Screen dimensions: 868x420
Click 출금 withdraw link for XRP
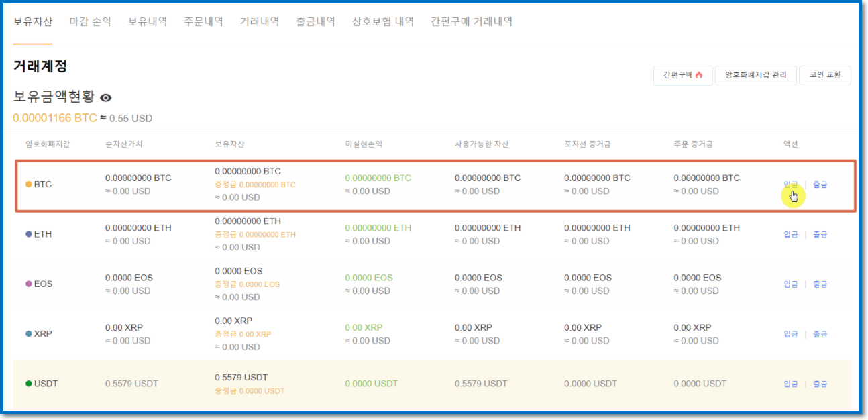pyautogui.click(x=820, y=333)
